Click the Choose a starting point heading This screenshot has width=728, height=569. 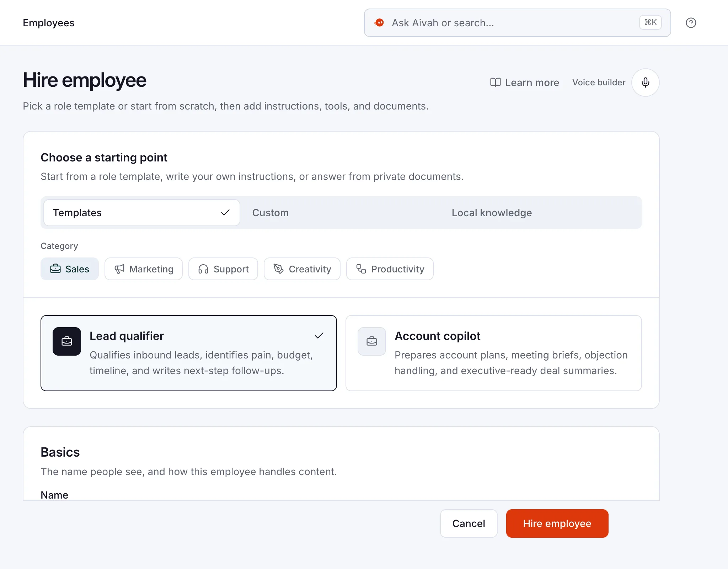point(104,158)
